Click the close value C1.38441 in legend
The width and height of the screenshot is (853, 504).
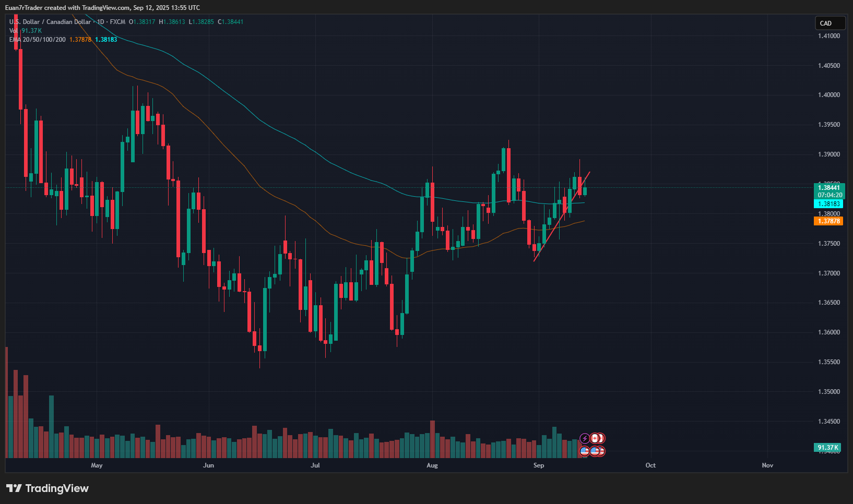pyautogui.click(x=231, y=22)
